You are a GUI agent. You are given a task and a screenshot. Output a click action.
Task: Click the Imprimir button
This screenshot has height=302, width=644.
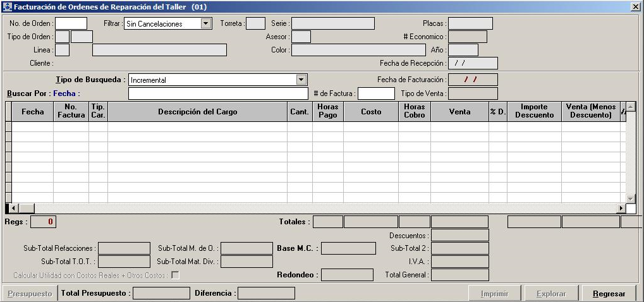[x=495, y=294]
